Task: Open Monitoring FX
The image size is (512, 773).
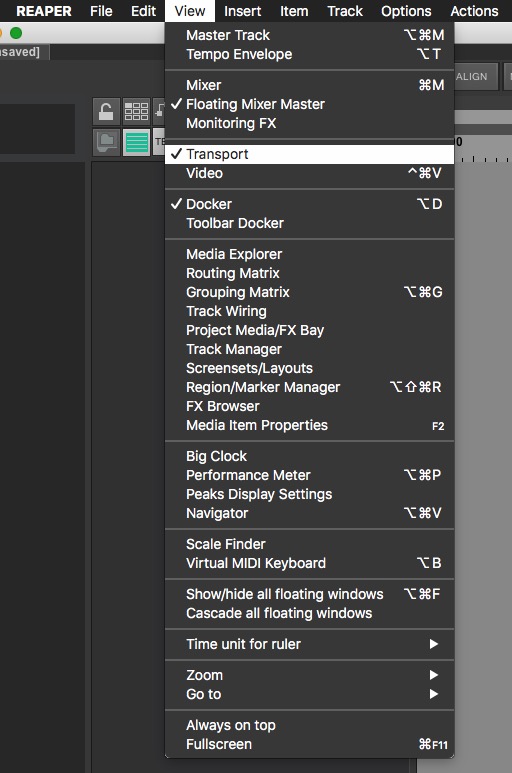Action: pyautogui.click(x=309, y=123)
